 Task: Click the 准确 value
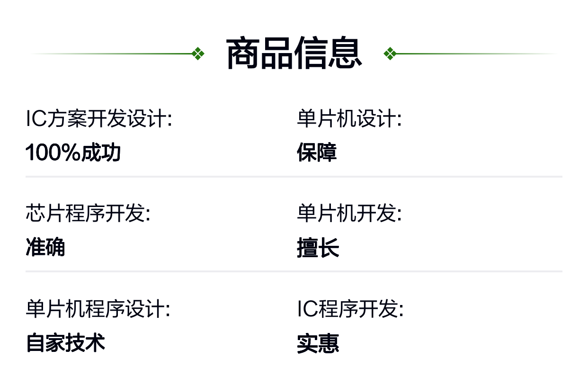point(45,248)
